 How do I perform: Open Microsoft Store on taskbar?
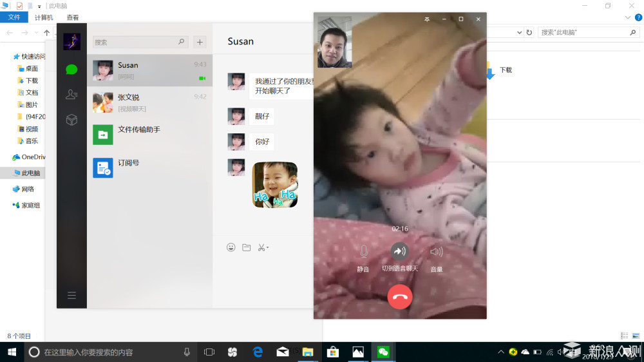click(333, 352)
